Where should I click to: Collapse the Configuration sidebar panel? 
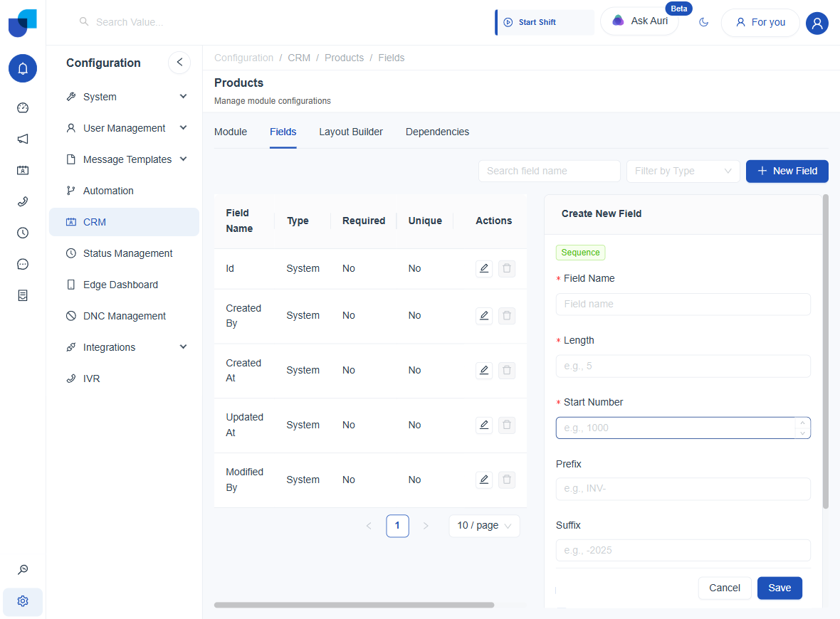point(179,63)
